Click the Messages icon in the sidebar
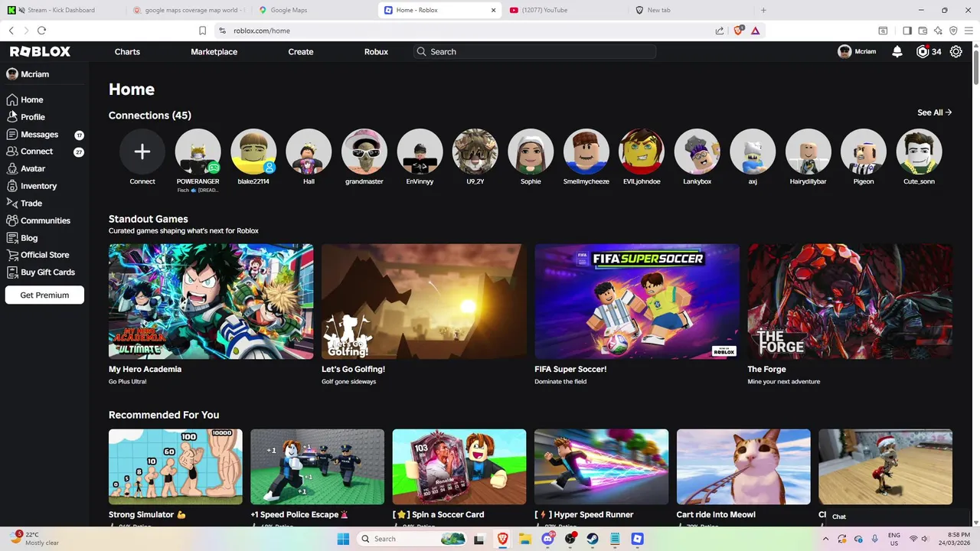 12,134
